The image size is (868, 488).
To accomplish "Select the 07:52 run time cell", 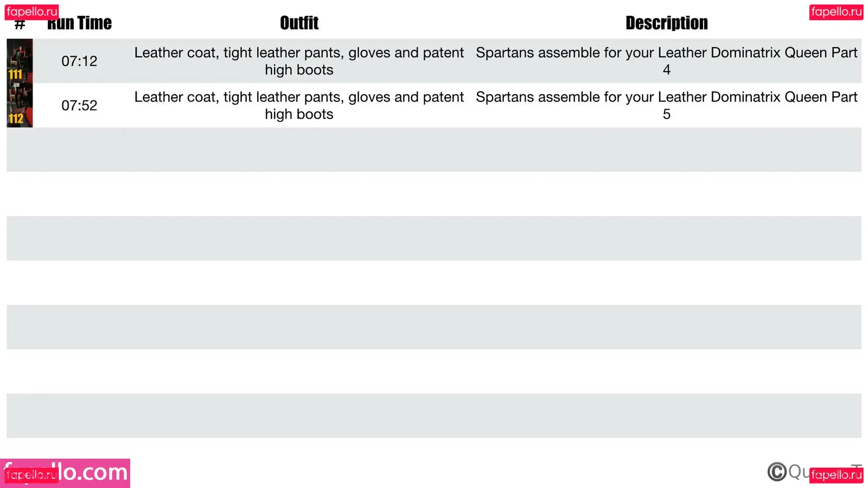I will (x=79, y=106).
